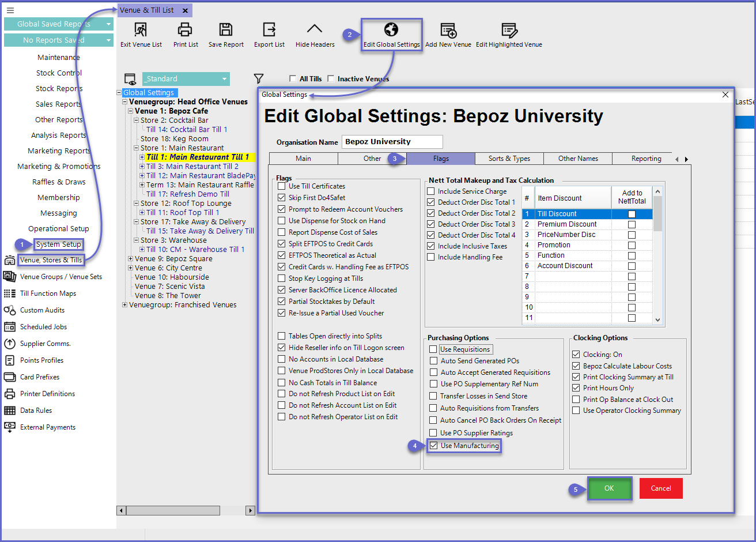Toggle Skip First Do4Safet checkbox

click(x=281, y=198)
